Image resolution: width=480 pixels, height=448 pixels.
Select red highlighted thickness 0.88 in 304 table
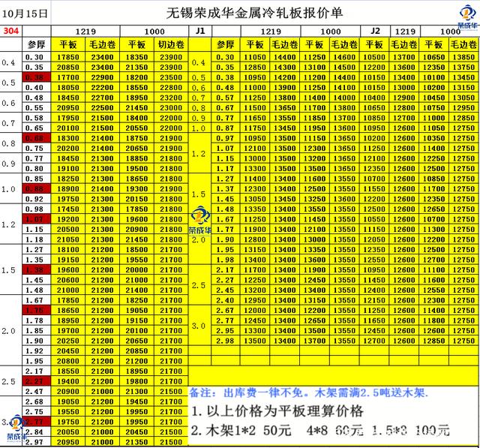[37, 188]
